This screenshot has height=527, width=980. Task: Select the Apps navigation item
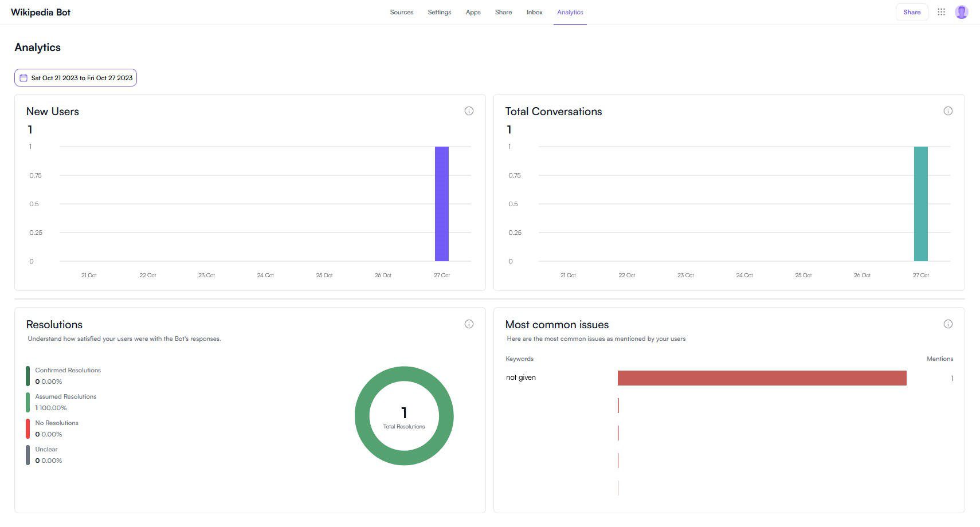pyautogui.click(x=473, y=12)
